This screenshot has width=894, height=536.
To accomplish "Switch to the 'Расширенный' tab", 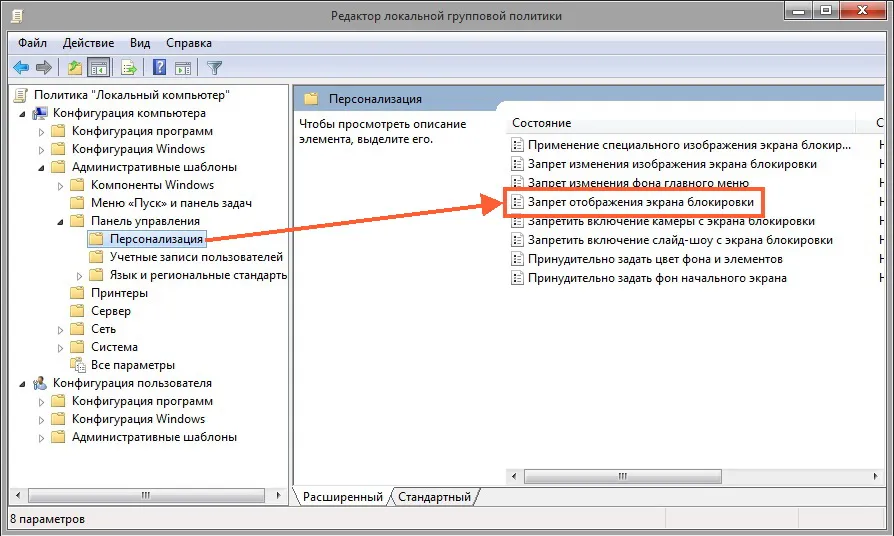I will pos(343,497).
